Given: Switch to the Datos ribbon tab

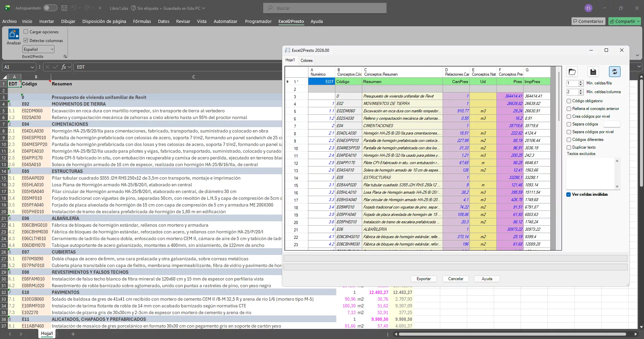Looking at the screenshot, I should point(164,21).
